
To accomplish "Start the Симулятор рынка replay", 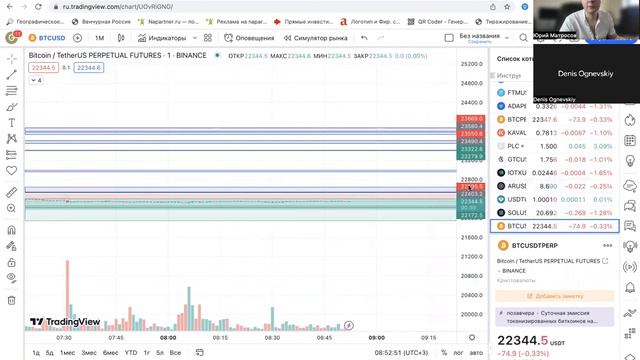I will click(316, 38).
